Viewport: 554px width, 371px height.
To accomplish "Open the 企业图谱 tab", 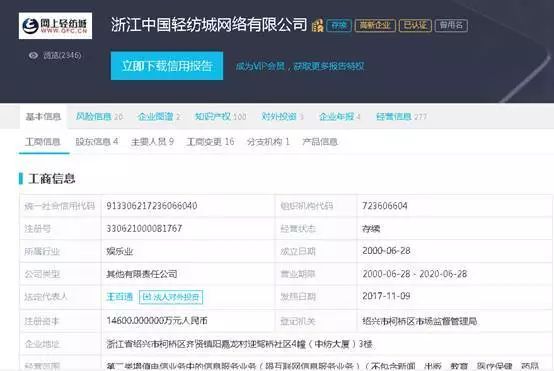I will tap(159, 117).
